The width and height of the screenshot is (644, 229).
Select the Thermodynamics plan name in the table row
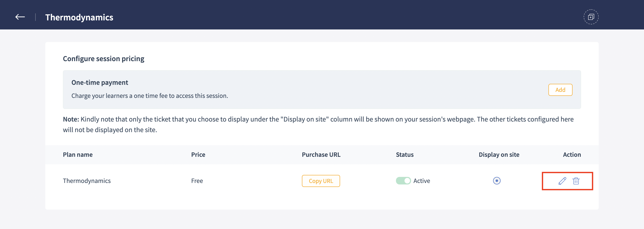87,181
